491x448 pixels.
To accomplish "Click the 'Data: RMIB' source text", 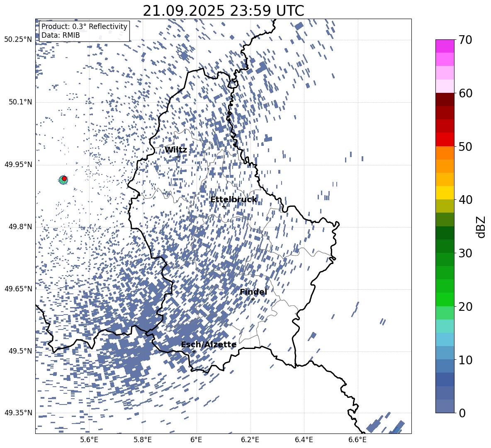I will (61, 35).
